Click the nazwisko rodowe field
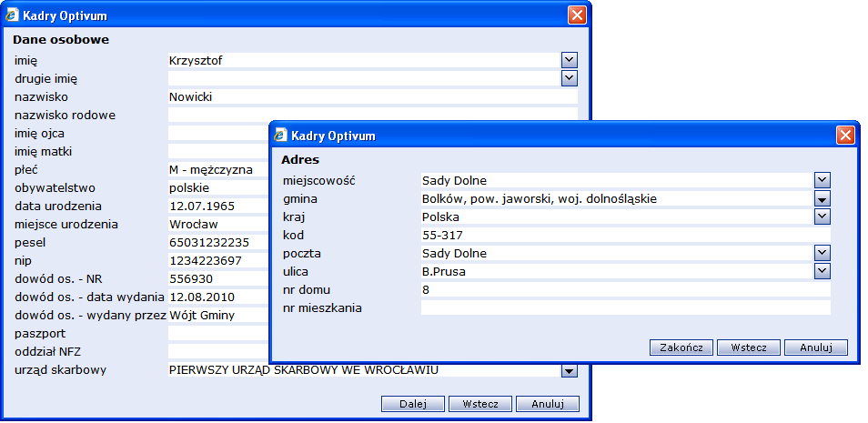The width and height of the screenshot is (868, 423). coord(372,114)
